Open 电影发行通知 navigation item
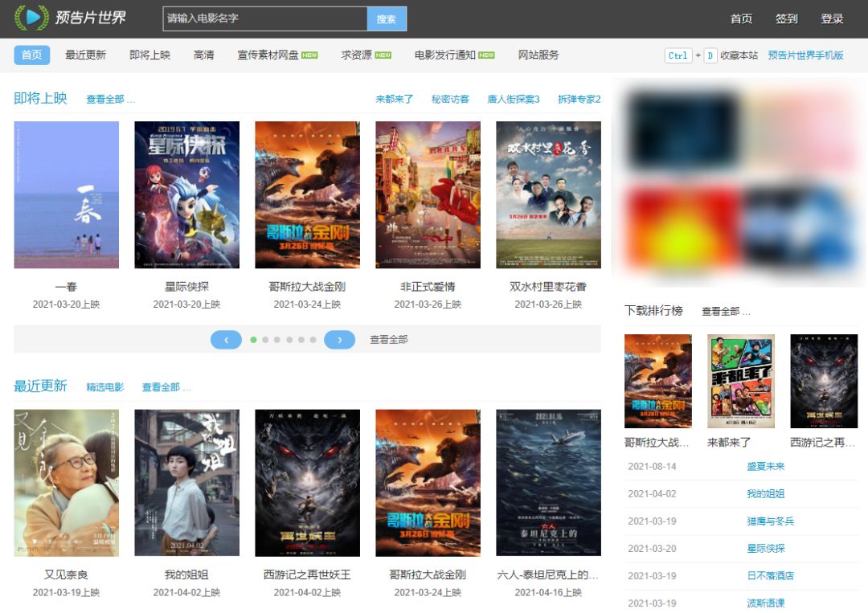The height and width of the screenshot is (613, 868). click(454, 55)
